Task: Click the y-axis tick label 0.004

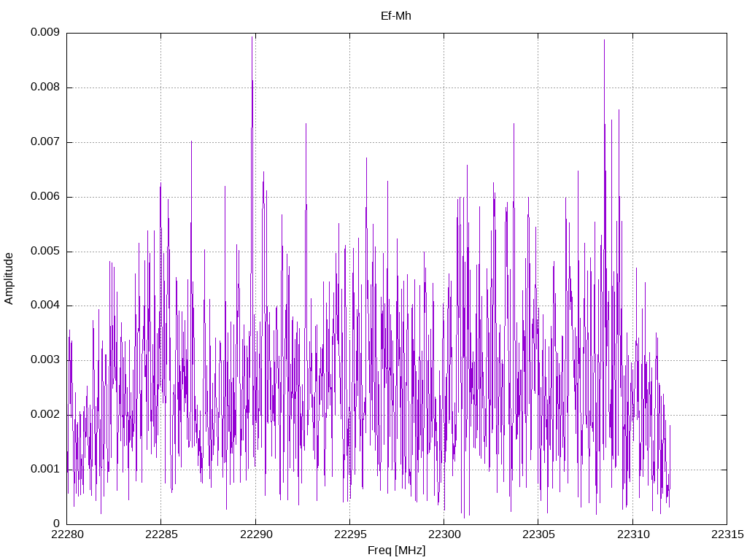Action: pos(45,306)
